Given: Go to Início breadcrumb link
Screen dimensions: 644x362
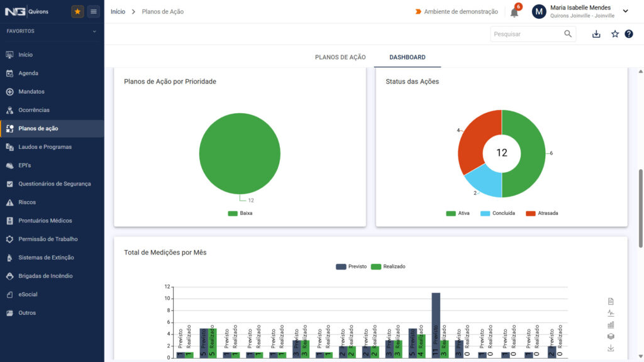Looking at the screenshot, I should point(118,11).
